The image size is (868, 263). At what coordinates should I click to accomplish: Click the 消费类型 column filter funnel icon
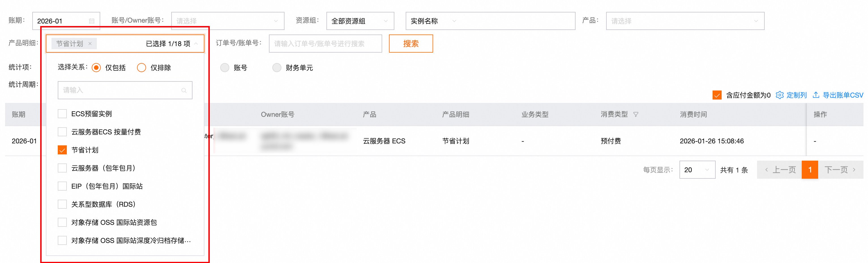636,115
